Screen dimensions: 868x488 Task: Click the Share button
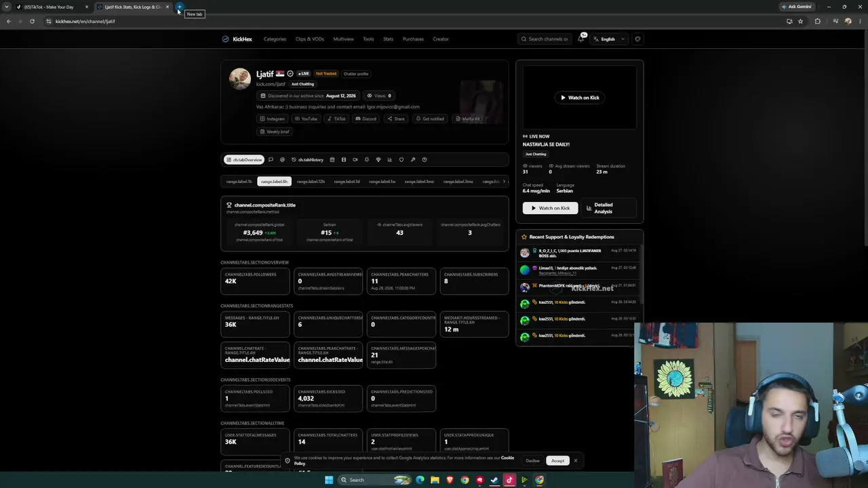click(396, 119)
